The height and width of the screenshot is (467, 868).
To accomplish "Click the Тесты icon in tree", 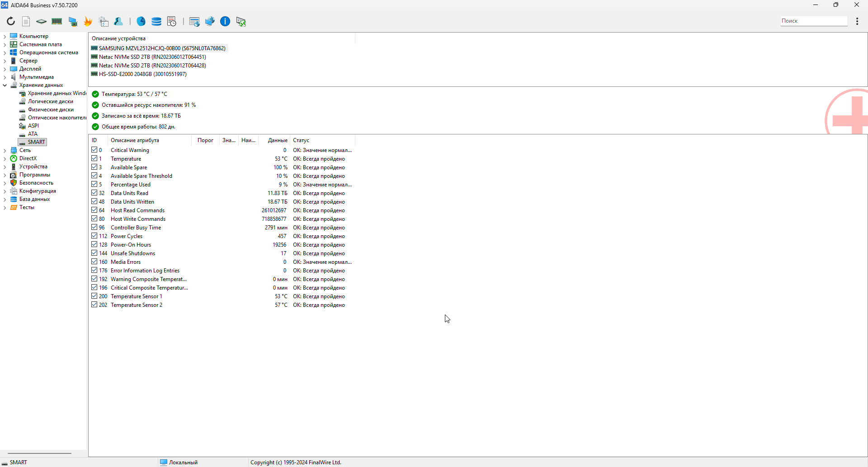I will click(x=14, y=207).
